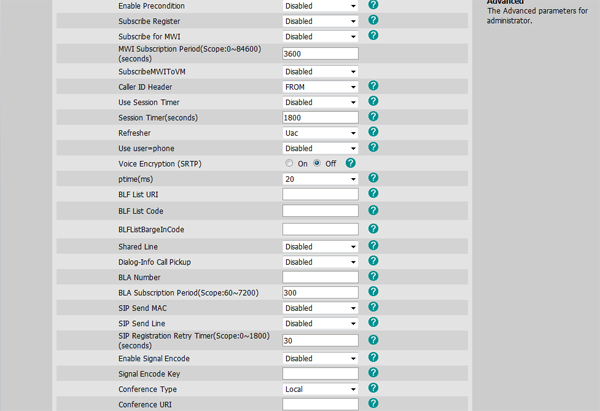Expand Subscribe for MWI dropdown
This screenshot has width=600, height=411.
(x=320, y=36)
